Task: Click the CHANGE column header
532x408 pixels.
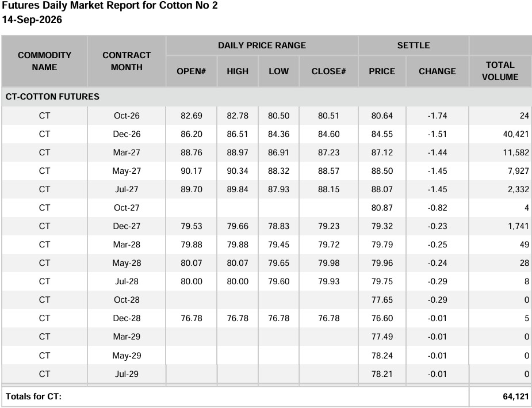Action: [x=437, y=71]
